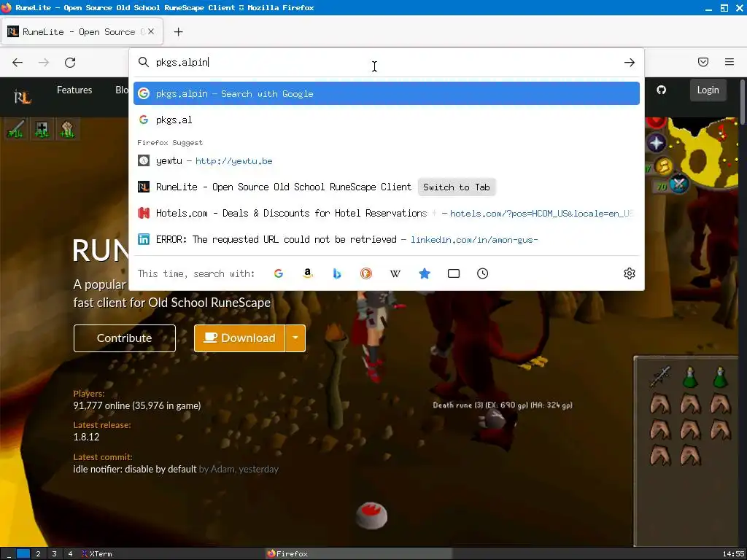
Task: Click the 'Firefox Suggest' heading
Action: [170, 142]
